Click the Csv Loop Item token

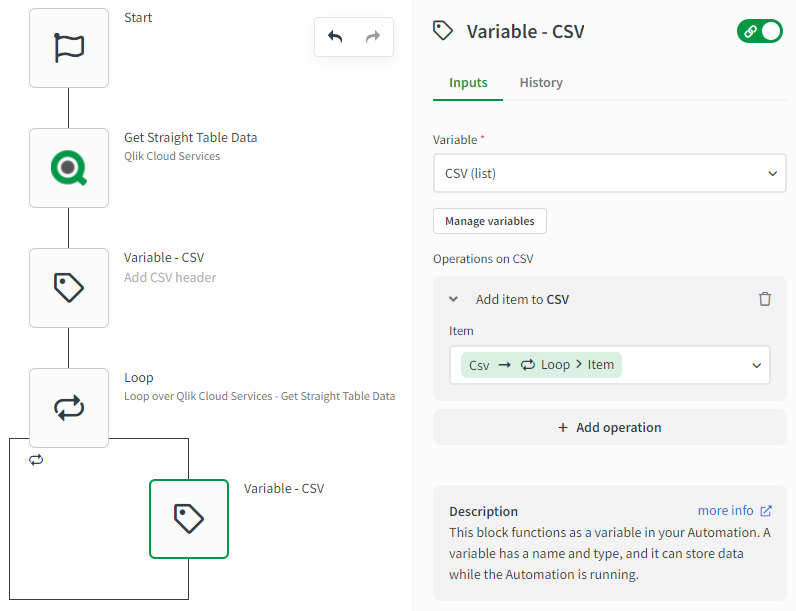tap(541, 365)
